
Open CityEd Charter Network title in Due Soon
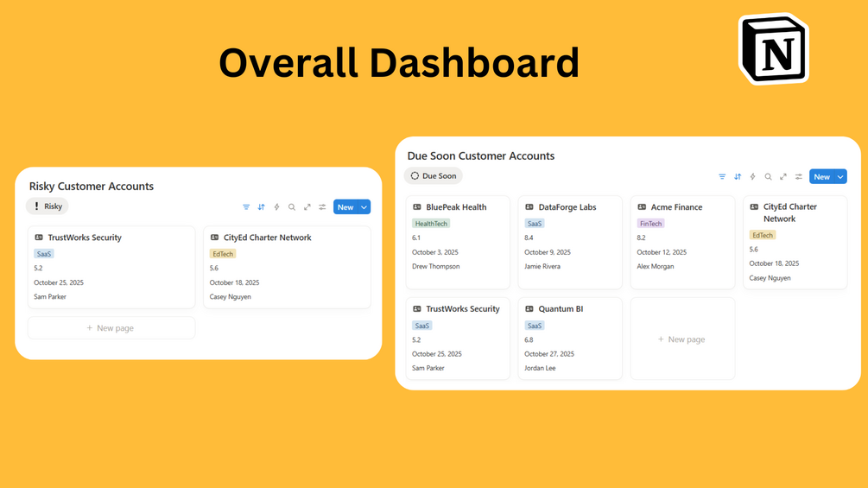coord(790,212)
